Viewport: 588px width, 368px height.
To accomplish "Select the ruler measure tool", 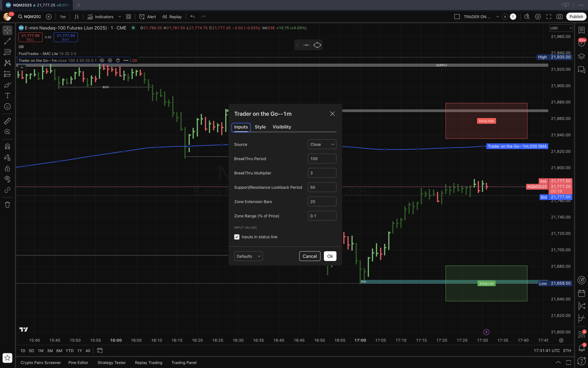I will tap(8, 121).
